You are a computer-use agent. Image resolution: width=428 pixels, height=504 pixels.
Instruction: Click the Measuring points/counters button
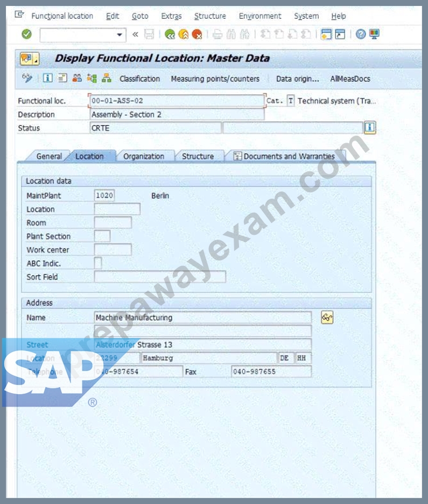point(215,79)
